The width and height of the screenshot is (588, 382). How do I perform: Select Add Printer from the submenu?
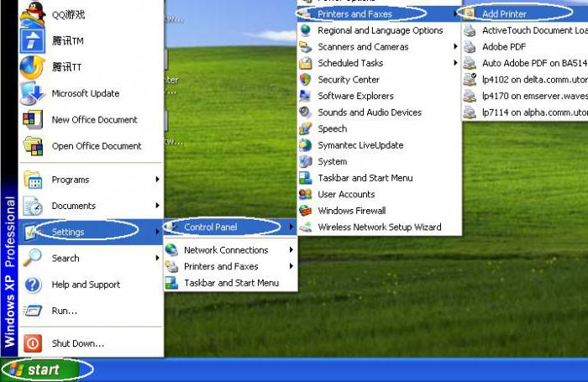pyautogui.click(x=503, y=14)
